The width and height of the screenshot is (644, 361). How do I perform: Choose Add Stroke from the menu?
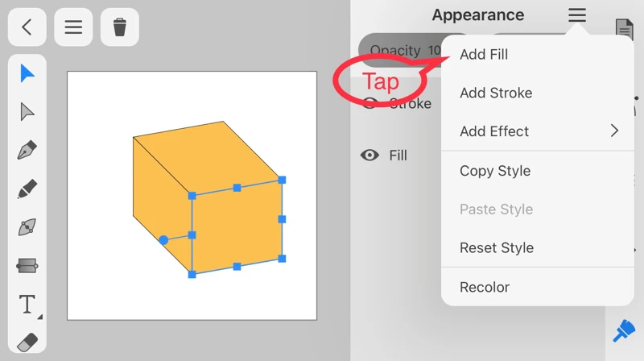click(x=496, y=93)
